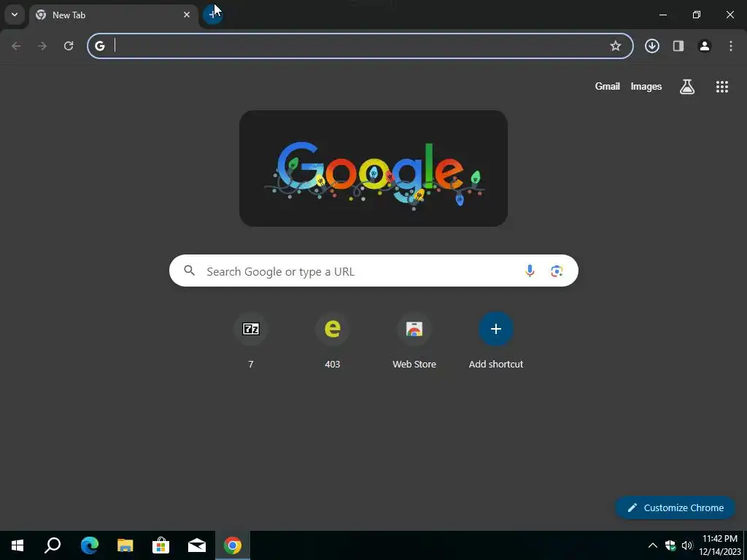Open the Downloads icon in toolbar
The width and height of the screenshot is (747, 560).
pos(652,46)
